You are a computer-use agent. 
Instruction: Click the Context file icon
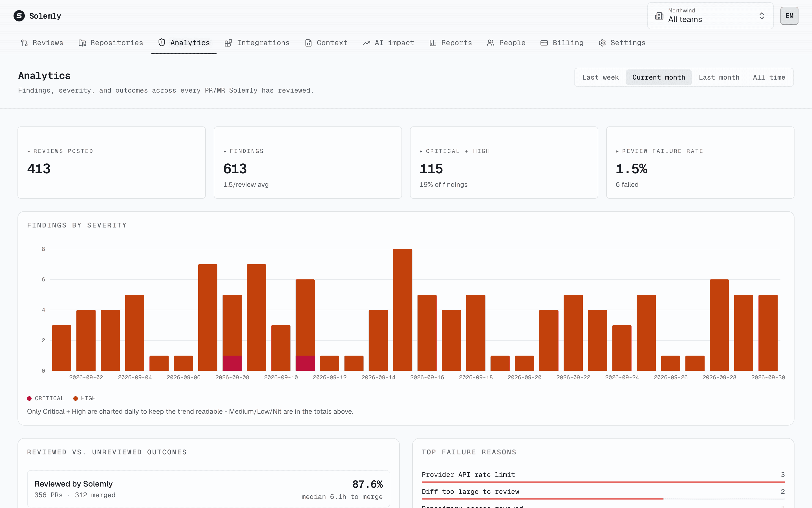[x=308, y=43]
